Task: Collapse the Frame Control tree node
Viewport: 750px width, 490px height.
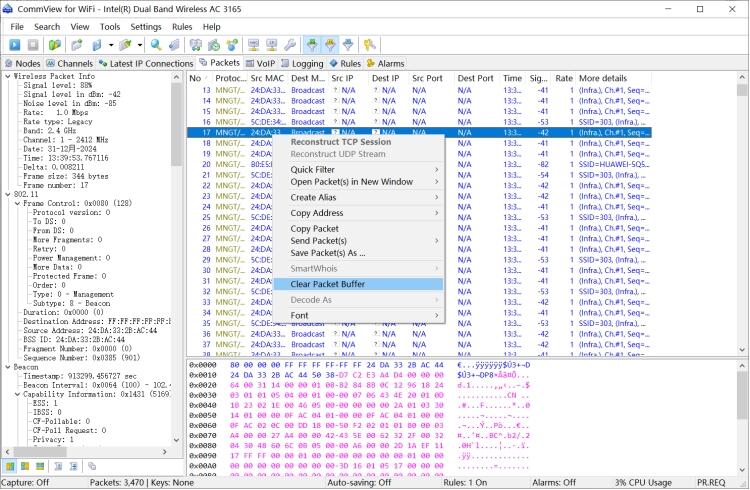Action: 18,203
